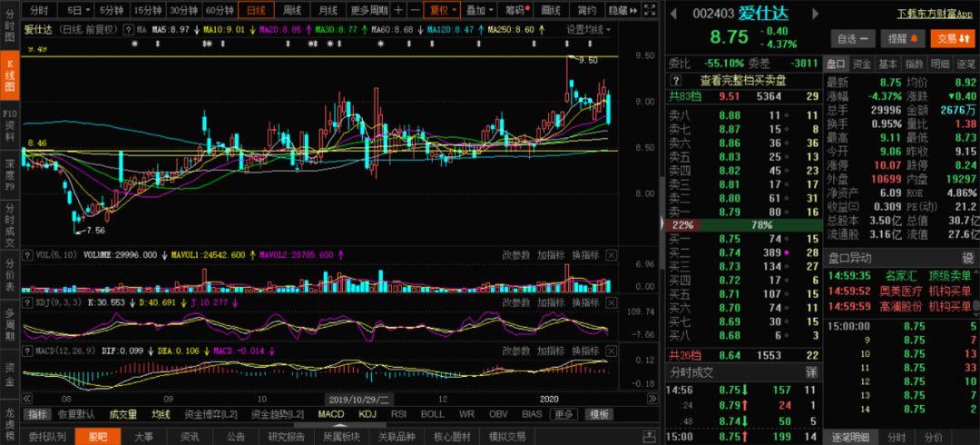The height and width of the screenshot is (445, 980).
Task: Zoom out chart with the minus icon
Action: coord(415,10)
